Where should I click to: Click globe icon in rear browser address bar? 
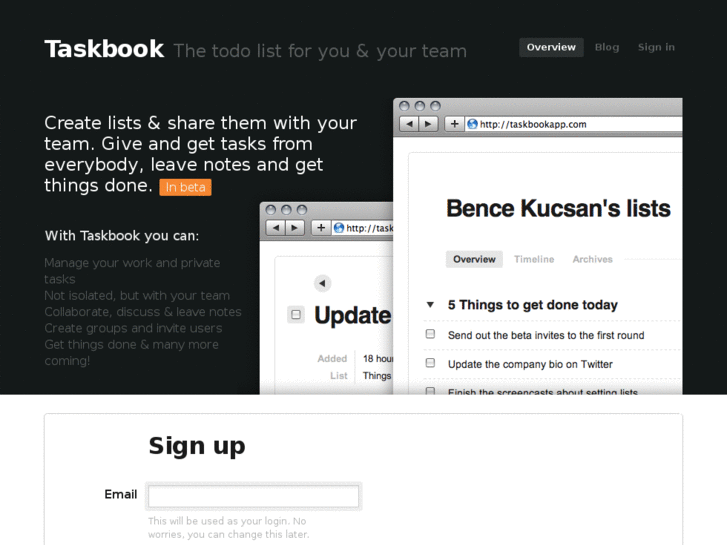[x=339, y=228]
